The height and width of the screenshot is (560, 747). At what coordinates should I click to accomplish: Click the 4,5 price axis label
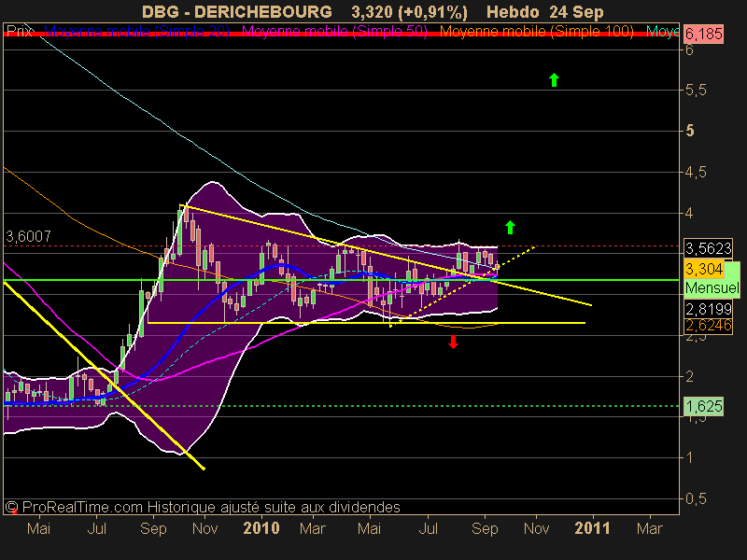click(x=696, y=172)
